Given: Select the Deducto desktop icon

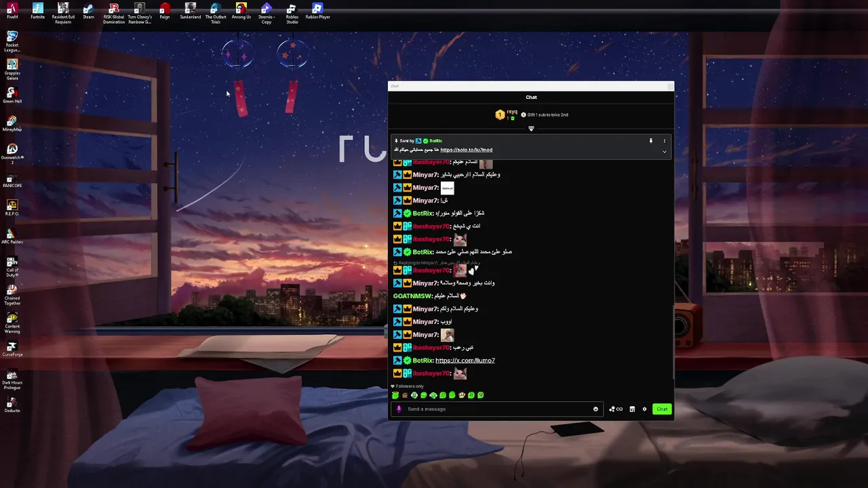Looking at the screenshot, I should click(x=12, y=405).
